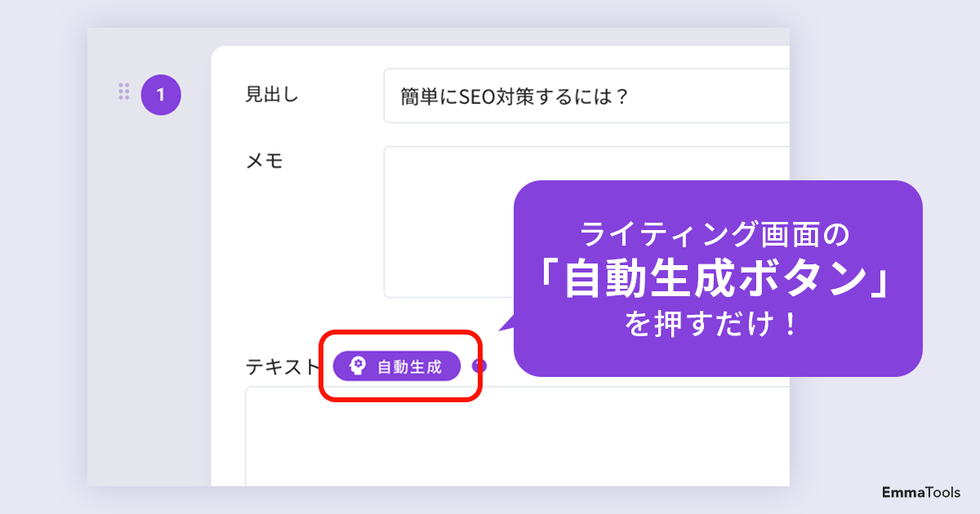Click the heading text 簡単にSEO対策するには？
980x514 pixels.
pos(514,97)
